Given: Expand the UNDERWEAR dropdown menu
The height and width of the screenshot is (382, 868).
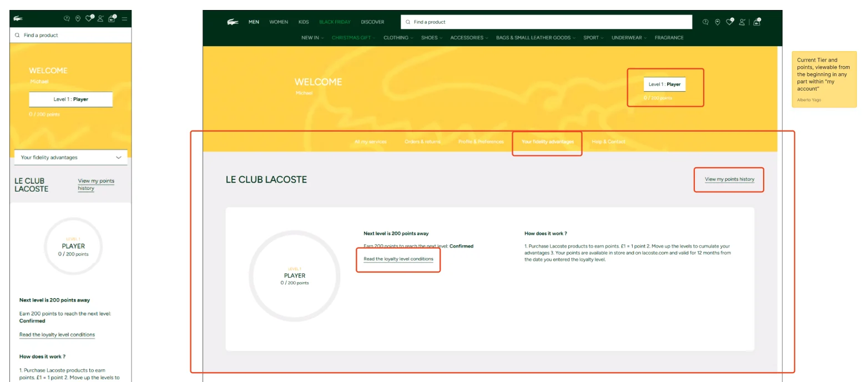Looking at the screenshot, I should click(x=629, y=38).
